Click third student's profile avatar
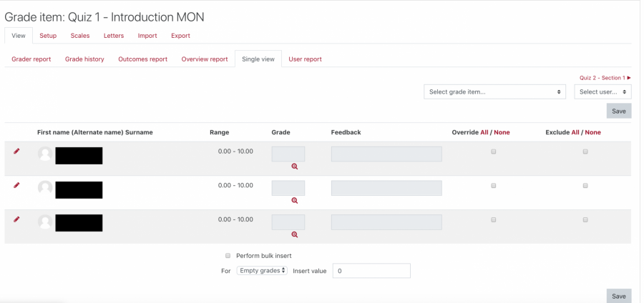This screenshot has height=303, width=644. click(45, 222)
